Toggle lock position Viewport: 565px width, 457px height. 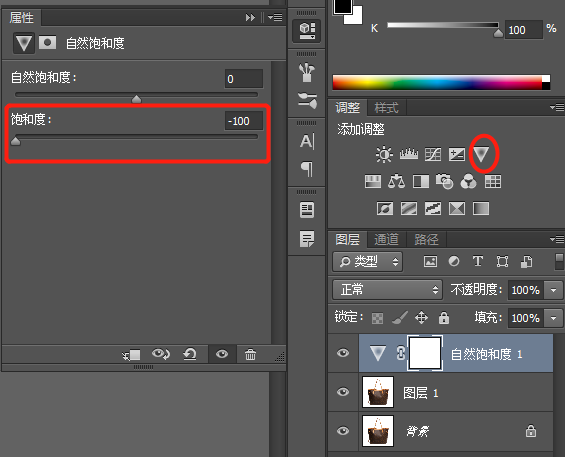click(421, 318)
